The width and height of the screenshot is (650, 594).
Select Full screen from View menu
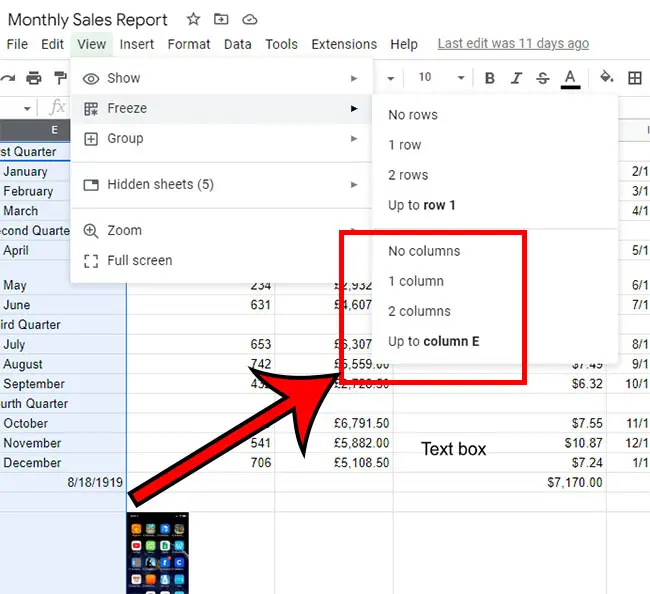(139, 260)
